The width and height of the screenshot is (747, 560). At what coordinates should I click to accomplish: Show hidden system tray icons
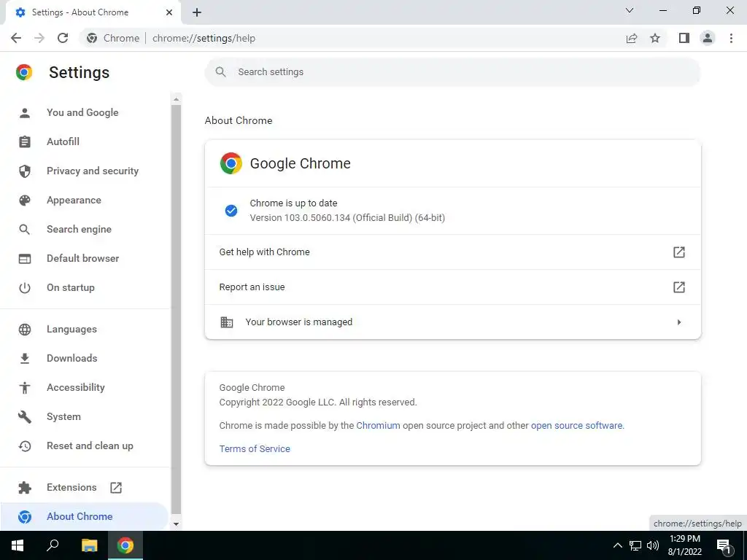tap(617, 545)
